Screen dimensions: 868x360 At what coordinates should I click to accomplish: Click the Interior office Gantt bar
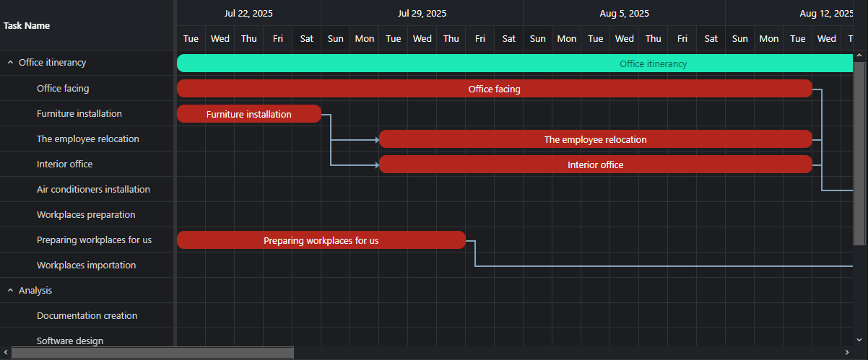(596, 164)
